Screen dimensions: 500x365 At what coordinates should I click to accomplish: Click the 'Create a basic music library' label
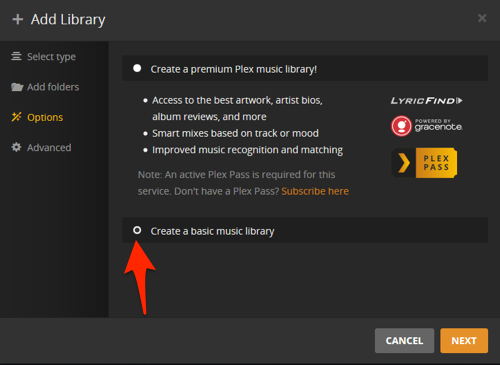point(212,231)
